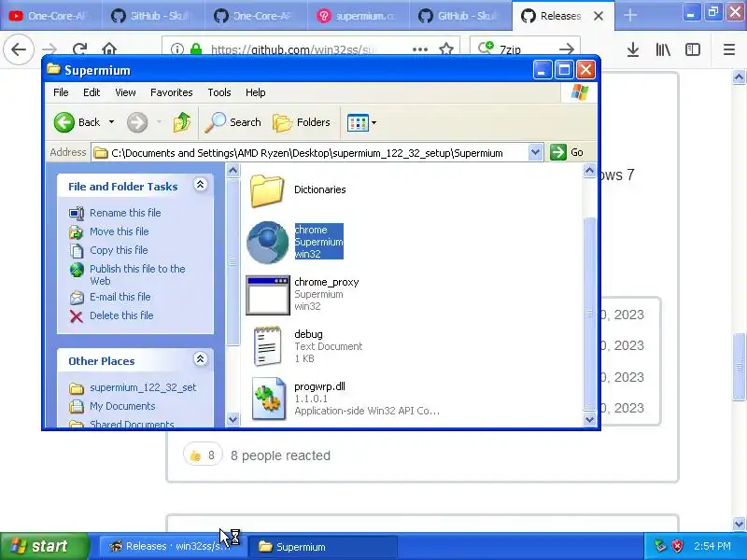Screen dimensions: 747x560
Task: Click Firefox reload page icon
Action: pyautogui.click(x=79, y=49)
